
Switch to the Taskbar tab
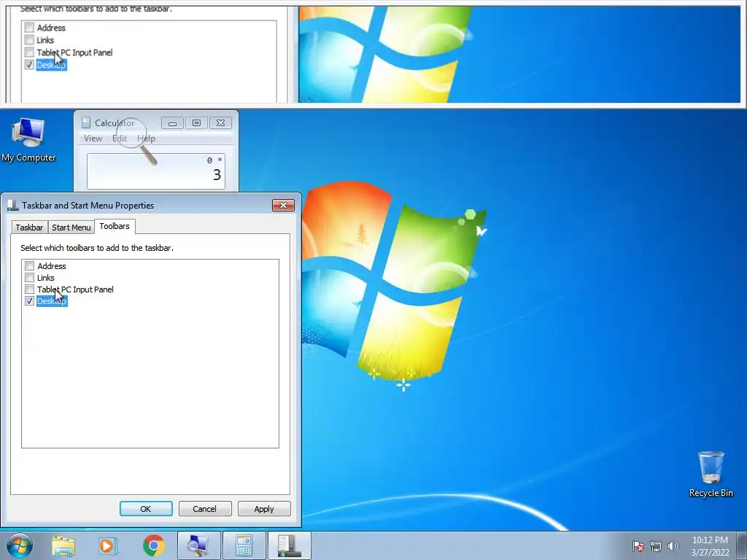tap(29, 227)
